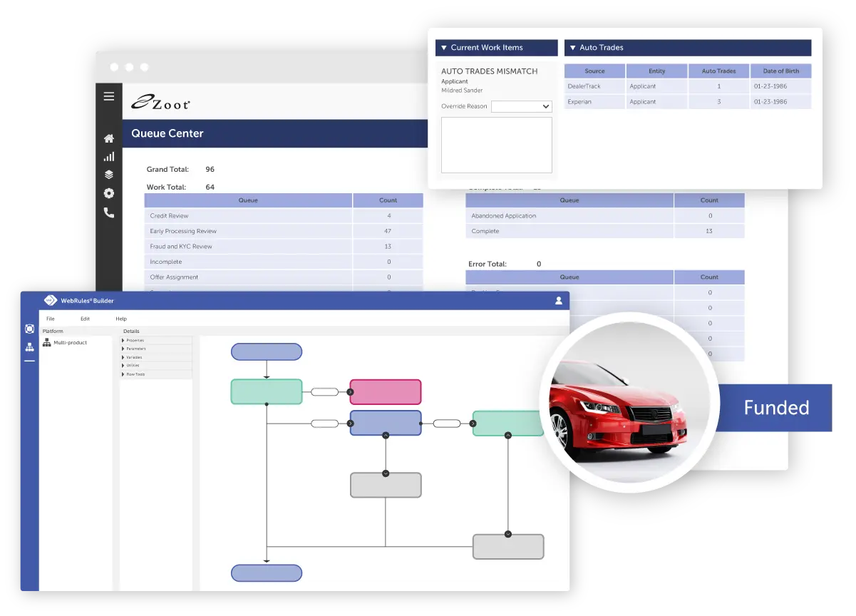The width and height of the screenshot is (856, 616).
Task: Select the Offer Assignment queue row
Action: [284, 277]
